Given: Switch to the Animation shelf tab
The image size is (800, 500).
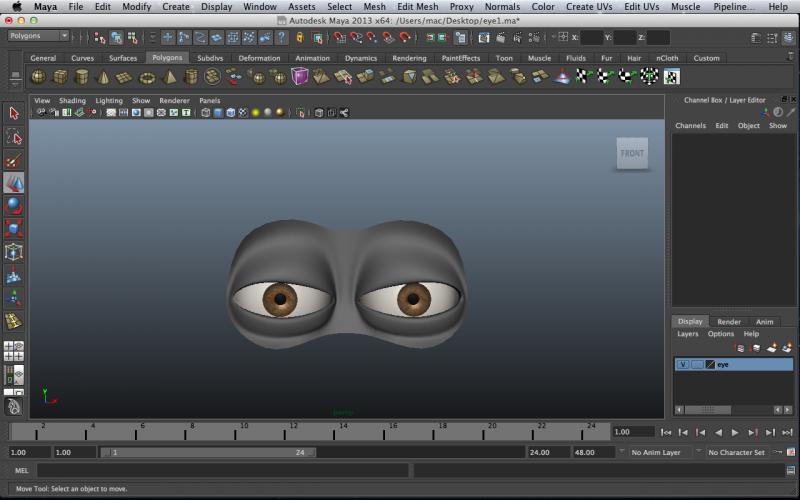Looking at the screenshot, I should 312,58.
